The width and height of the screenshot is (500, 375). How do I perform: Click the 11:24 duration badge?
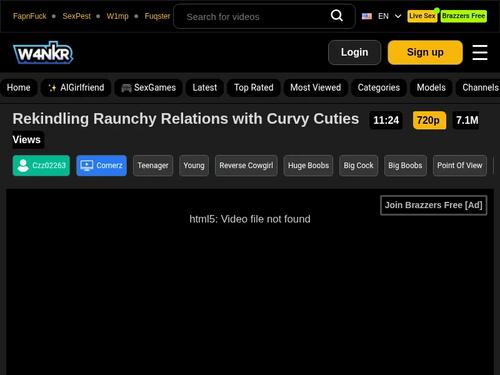386,120
